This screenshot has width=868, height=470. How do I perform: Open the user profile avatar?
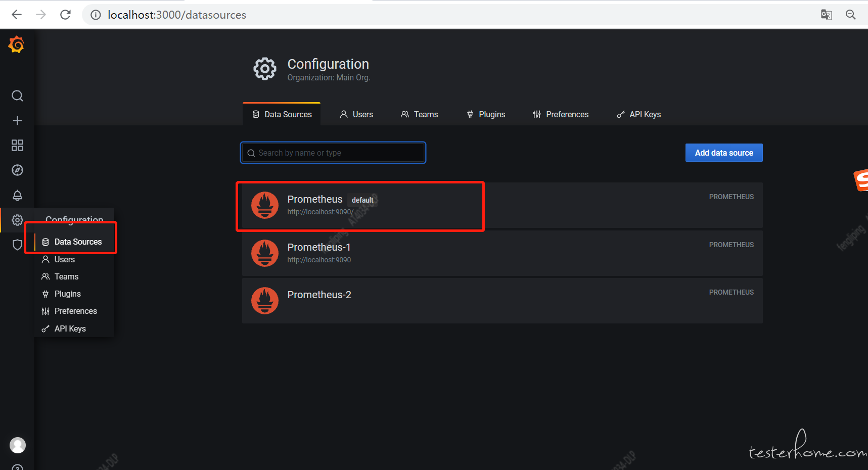18,445
